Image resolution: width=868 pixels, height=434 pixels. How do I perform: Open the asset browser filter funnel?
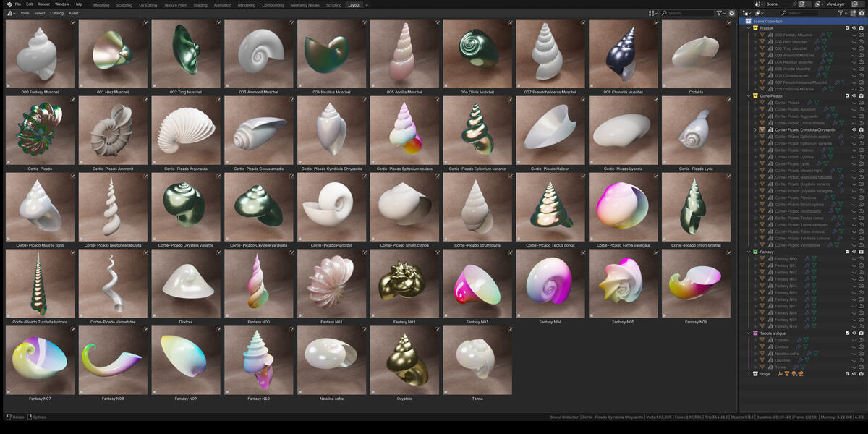tap(718, 13)
